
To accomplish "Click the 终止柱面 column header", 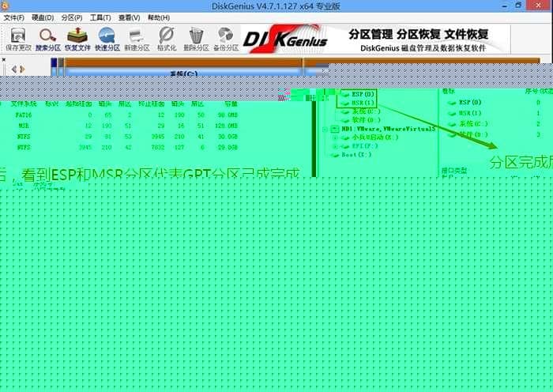I will (152, 104).
